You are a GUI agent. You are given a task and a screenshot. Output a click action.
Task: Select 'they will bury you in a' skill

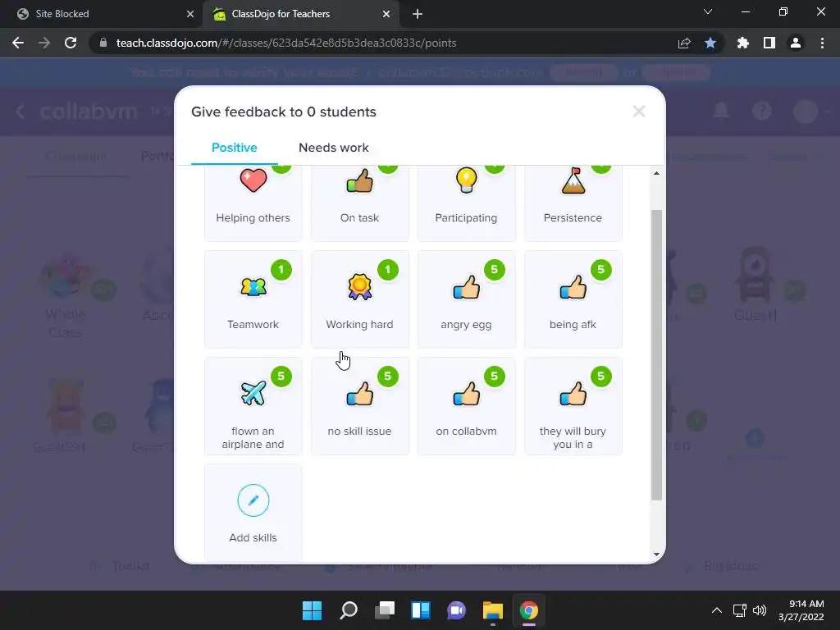tap(573, 406)
